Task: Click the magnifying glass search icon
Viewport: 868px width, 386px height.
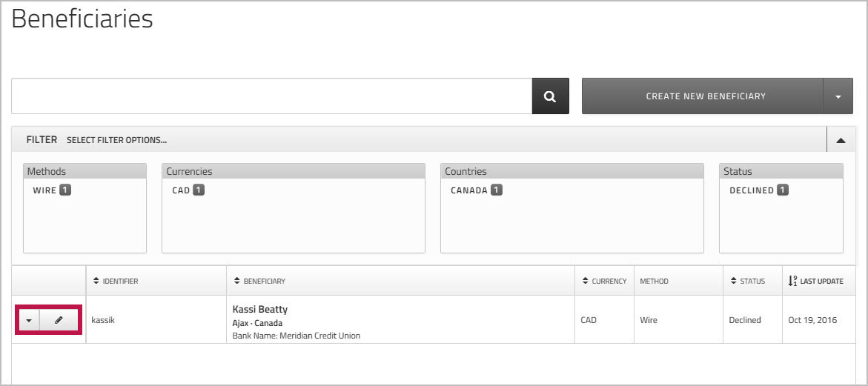Action: (550, 96)
